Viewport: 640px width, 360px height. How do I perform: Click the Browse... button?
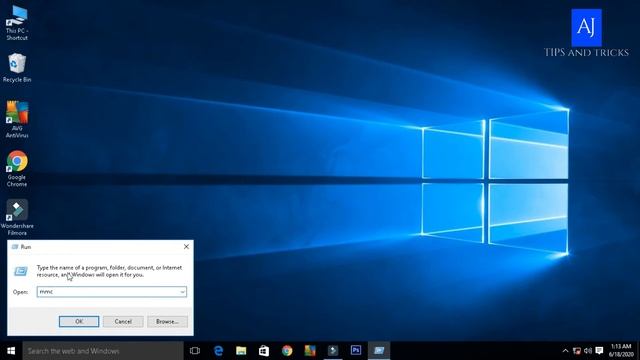(167, 322)
